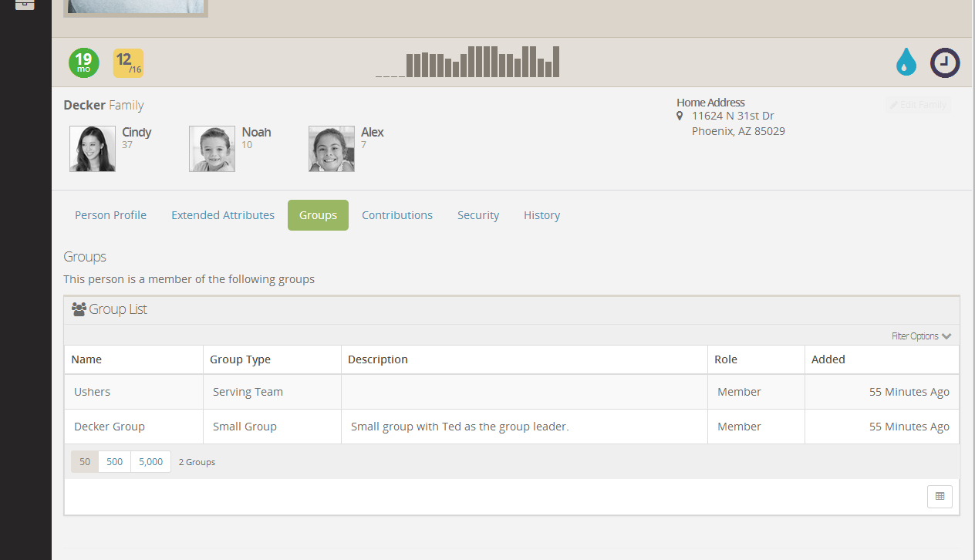Switch to the Extended Attributes tab
This screenshot has height=560, width=975.
223,215
